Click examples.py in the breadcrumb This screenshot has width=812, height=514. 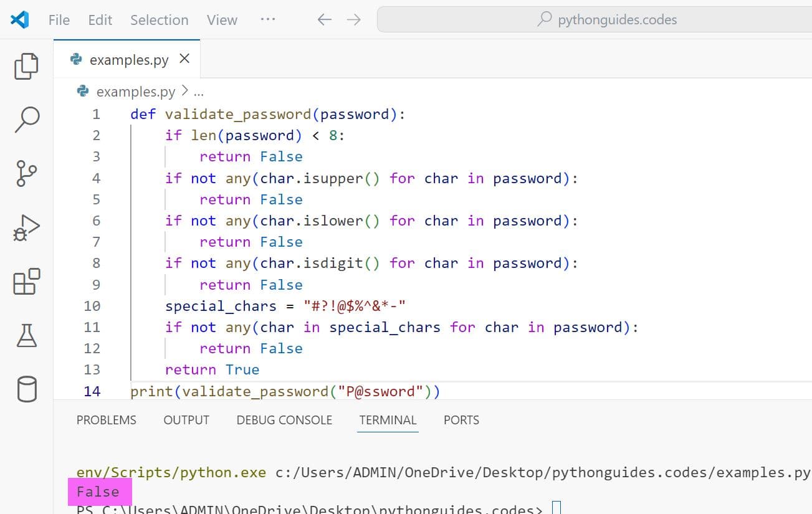(x=136, y=92)
